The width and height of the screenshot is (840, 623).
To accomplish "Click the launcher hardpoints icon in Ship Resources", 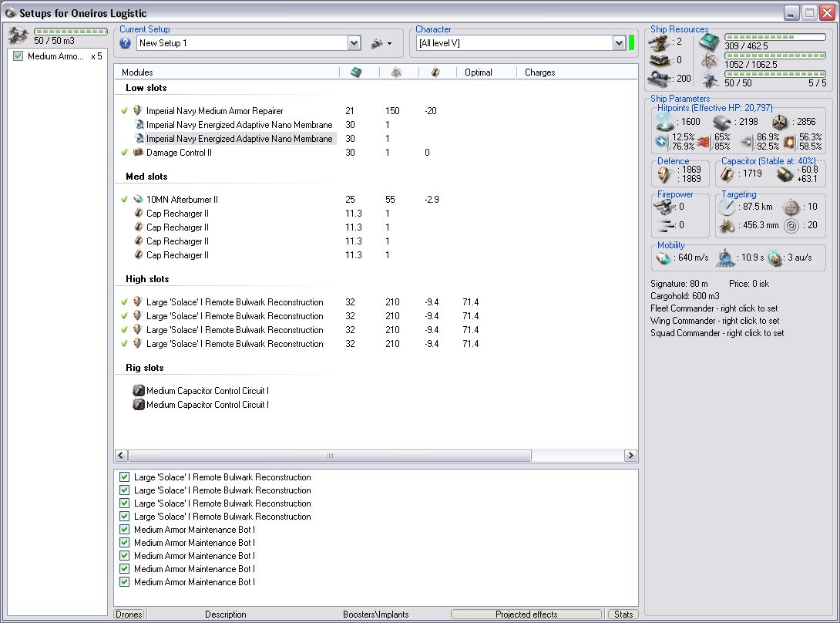I will [x=660, y=61].
